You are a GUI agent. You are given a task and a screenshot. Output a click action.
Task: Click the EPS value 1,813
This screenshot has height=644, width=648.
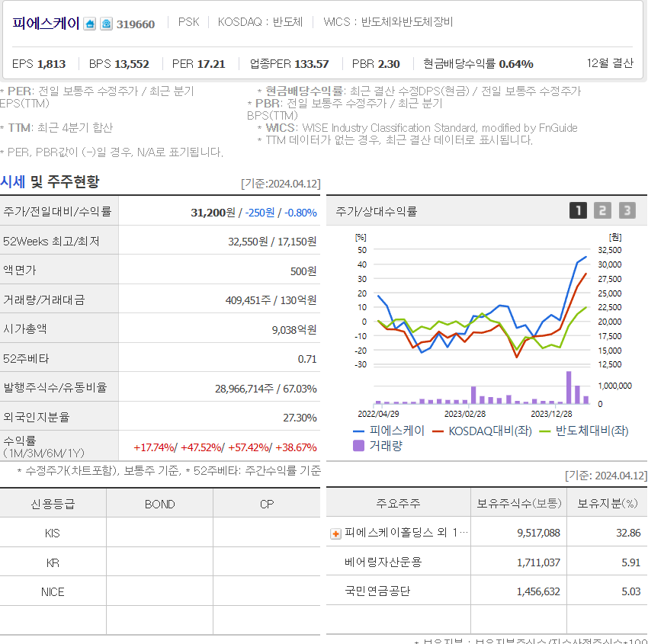[x=51, y=64]
